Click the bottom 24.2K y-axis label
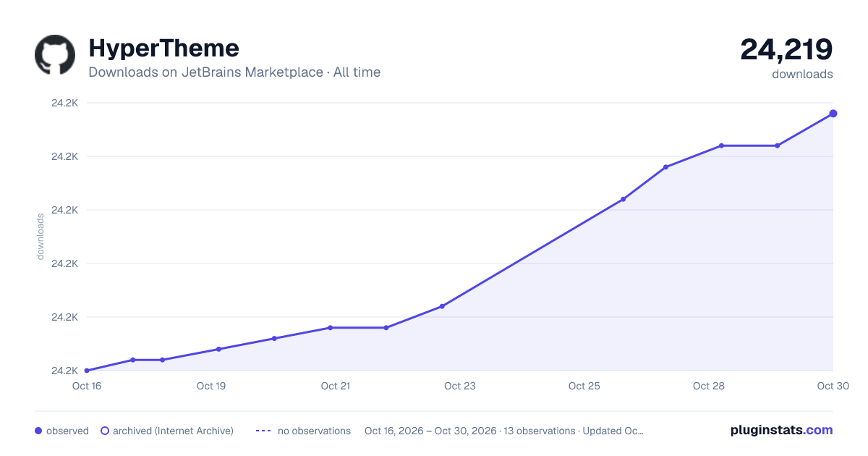 coord(64,371)
